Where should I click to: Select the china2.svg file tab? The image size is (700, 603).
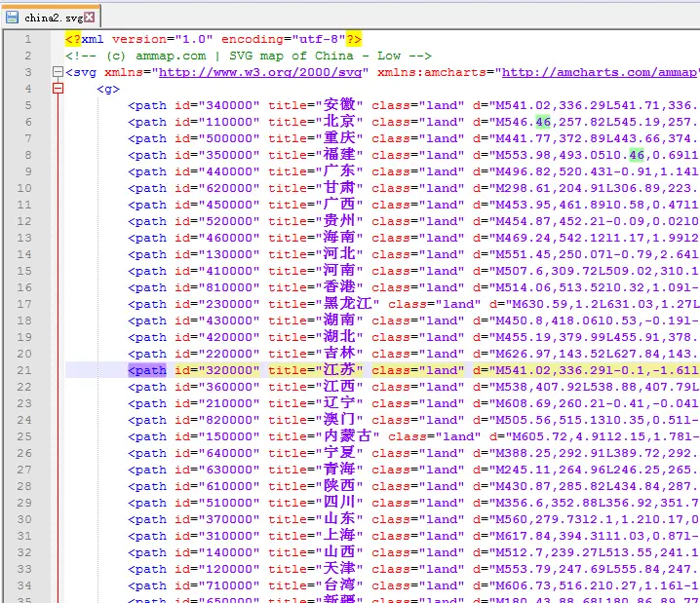(51, 18)
